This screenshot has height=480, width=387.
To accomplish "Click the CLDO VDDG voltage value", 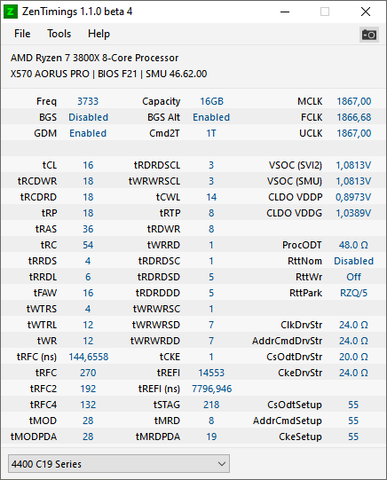I will (x=353, y=213).
